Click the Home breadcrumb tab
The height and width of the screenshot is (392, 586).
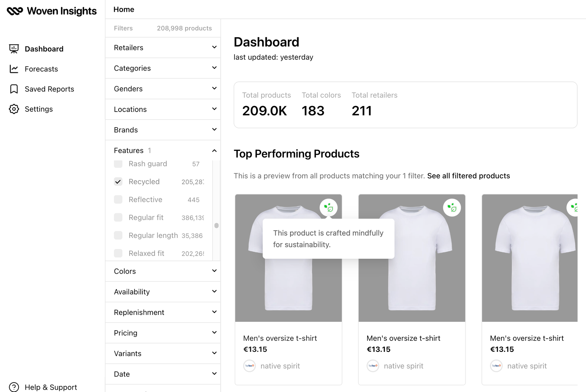124,9
